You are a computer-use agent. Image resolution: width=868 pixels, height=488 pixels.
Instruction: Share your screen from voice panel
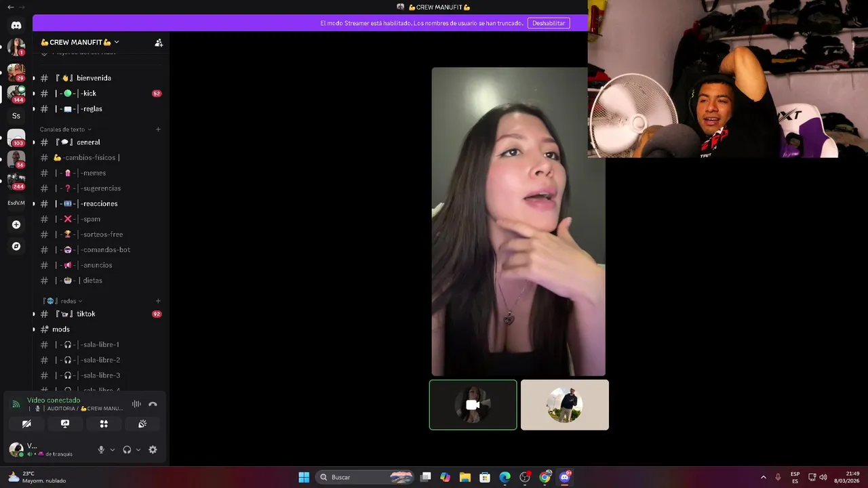[x=65, y=424]
